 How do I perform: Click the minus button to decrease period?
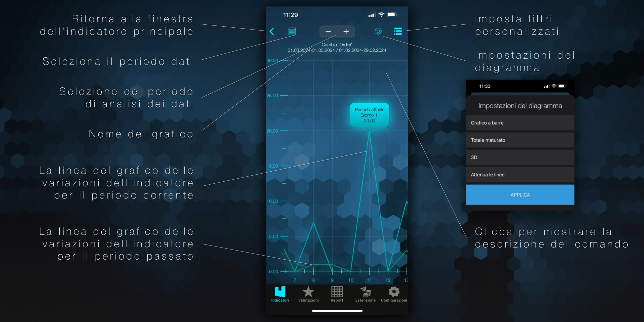[327, 31]
